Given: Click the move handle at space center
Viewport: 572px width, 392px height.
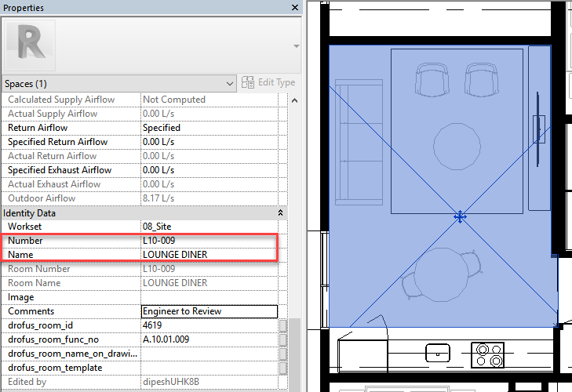Looking at the screenshot, I should [461, 216].
